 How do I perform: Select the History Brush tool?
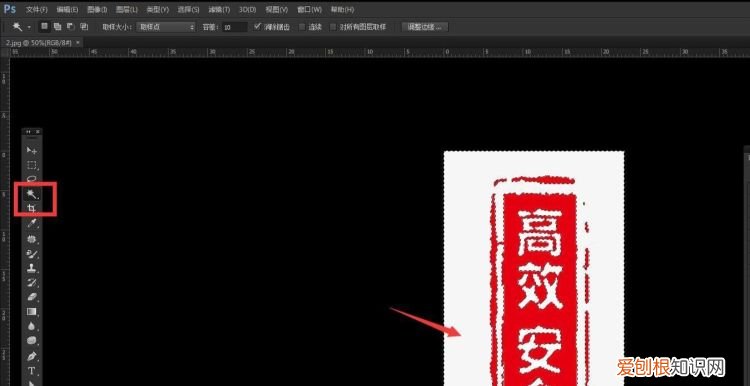click(32, 282)
